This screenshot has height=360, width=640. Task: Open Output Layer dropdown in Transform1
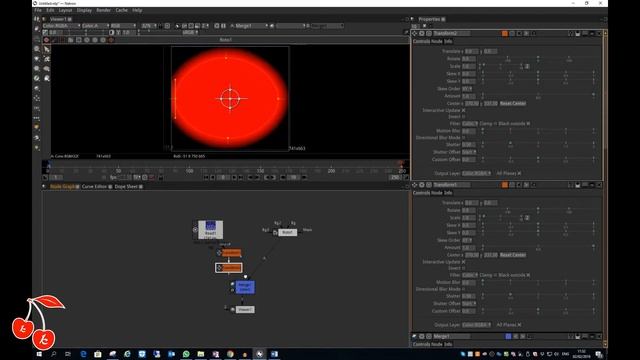(x=476, y=325)
